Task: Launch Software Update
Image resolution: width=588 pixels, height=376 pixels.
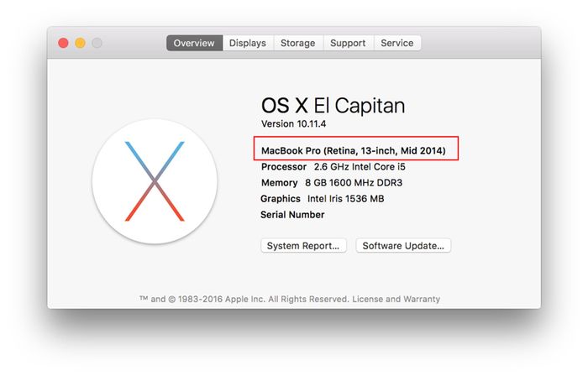Action: click(403, 246)
